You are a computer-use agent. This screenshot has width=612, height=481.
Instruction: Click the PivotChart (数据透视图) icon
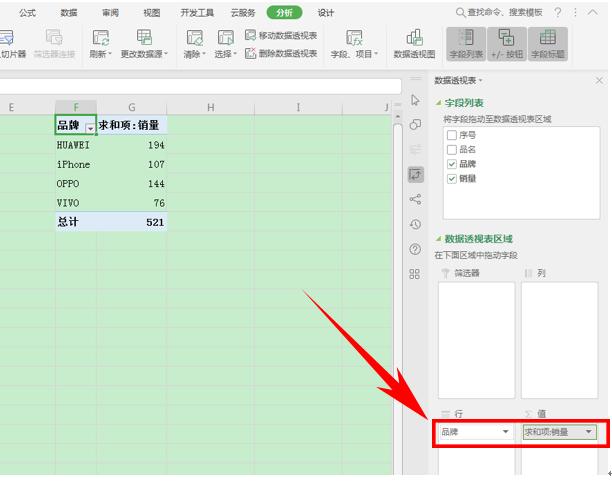415,37
